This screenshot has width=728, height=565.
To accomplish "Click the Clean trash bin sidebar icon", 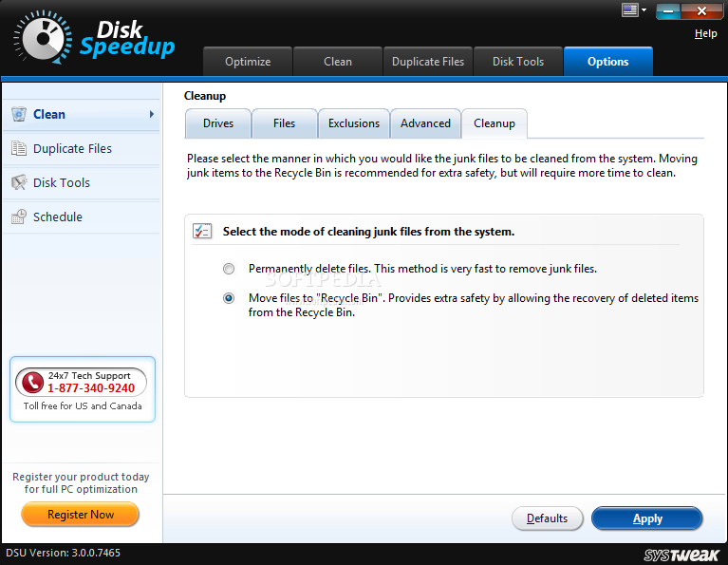I will [19, 114].
